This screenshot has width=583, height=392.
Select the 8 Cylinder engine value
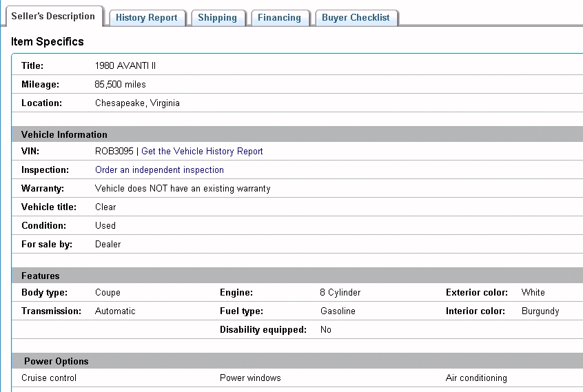click(340, 293)
